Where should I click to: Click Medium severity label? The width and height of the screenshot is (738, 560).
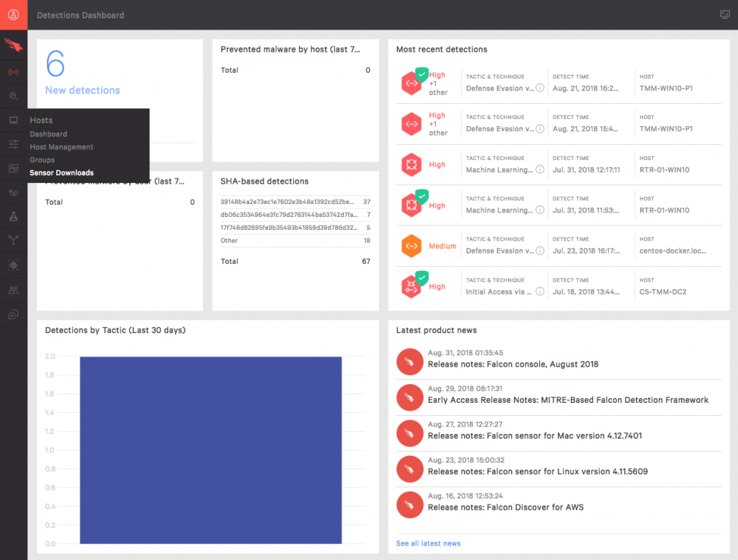(x=443, y=246)
